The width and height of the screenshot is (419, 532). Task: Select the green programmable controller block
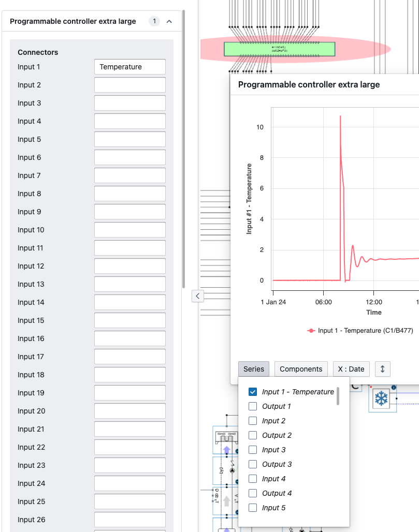(x=279, y=49)
